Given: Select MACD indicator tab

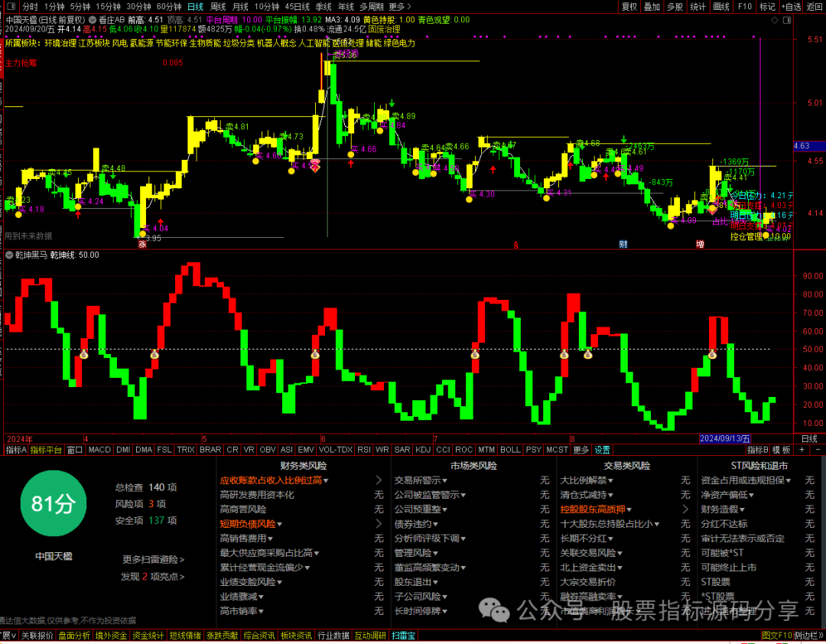Looking at the screenshot, I should 99,450.
